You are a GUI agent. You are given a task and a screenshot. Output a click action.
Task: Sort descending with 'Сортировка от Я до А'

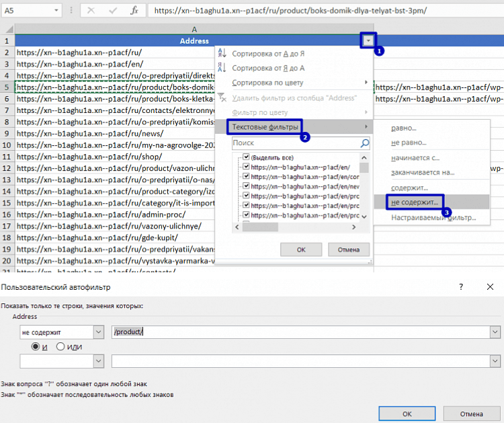267,68
